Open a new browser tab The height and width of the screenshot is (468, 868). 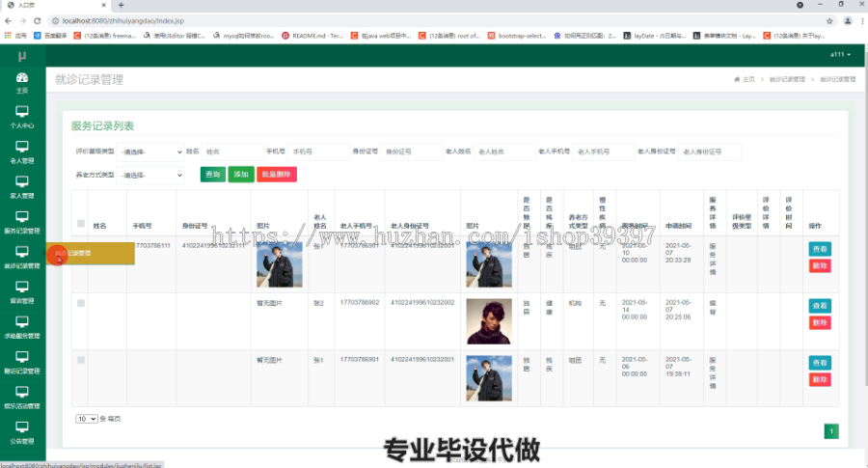click(121, 5)
